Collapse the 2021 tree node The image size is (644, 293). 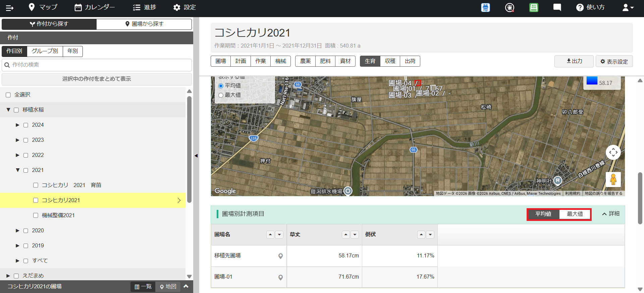(x=18, y=170)
